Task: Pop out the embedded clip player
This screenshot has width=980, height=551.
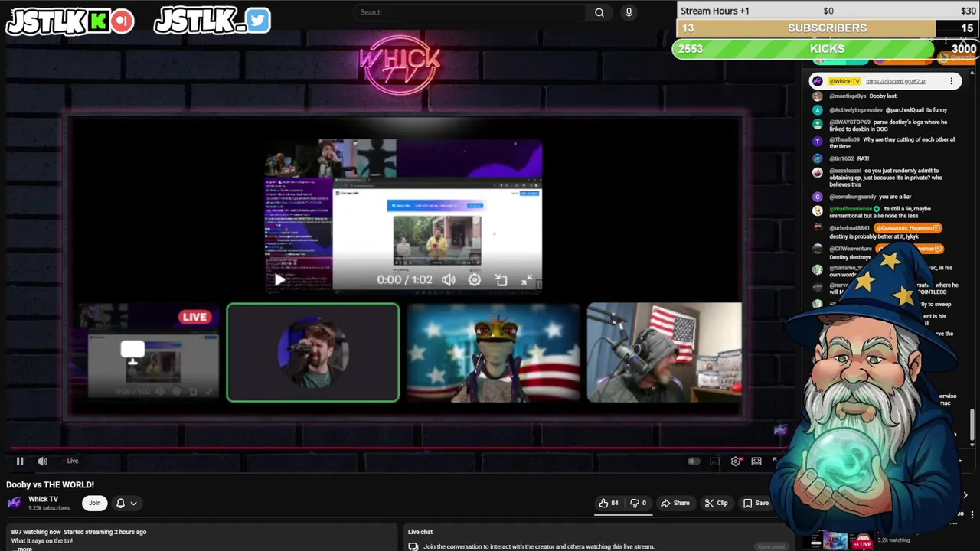Action: (501, 280)
